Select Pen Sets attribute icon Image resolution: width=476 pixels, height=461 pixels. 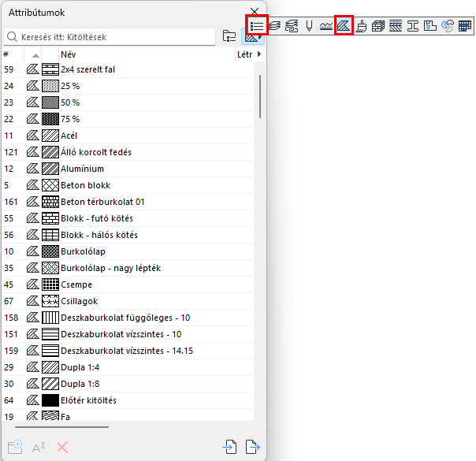click(309, 26)
